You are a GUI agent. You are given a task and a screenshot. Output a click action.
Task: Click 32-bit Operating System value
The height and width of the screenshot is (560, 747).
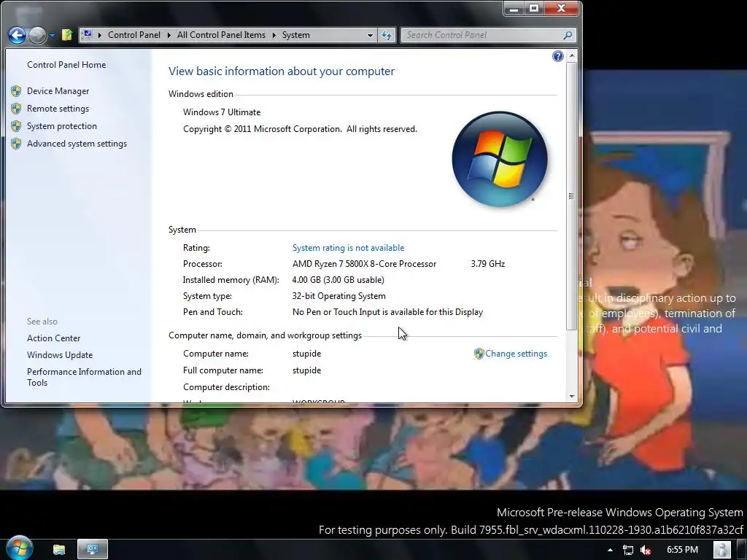tap(338, 296)
